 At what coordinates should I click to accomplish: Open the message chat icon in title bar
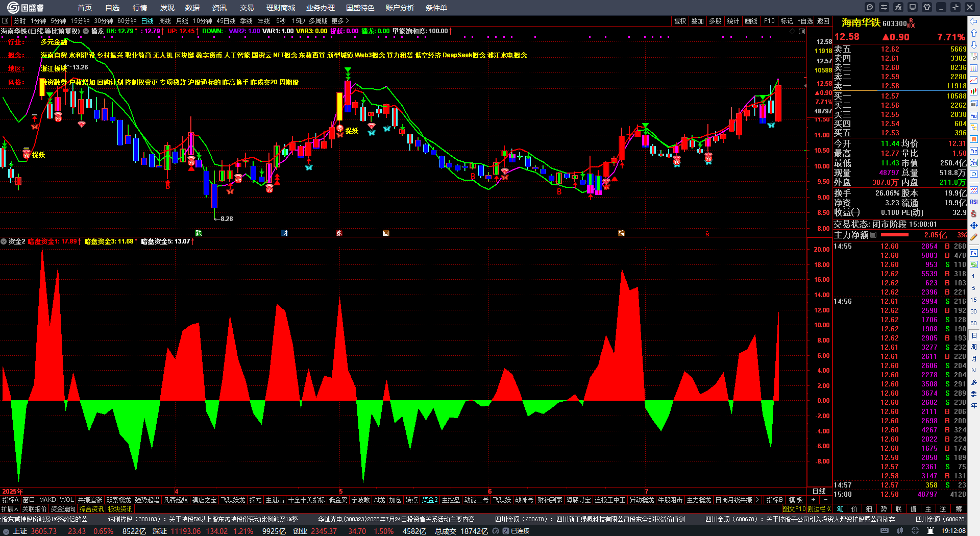click(870, 7)
